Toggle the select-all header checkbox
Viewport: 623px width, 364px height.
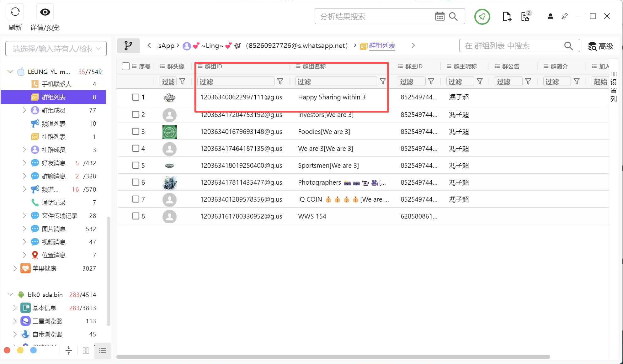[x=126, y=66]
